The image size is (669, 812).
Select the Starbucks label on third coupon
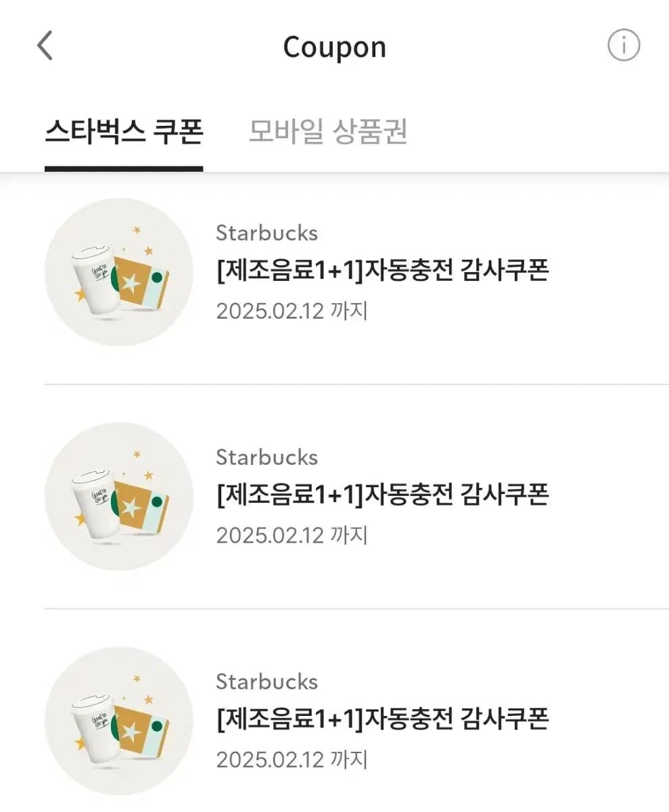tap(267, 681)
